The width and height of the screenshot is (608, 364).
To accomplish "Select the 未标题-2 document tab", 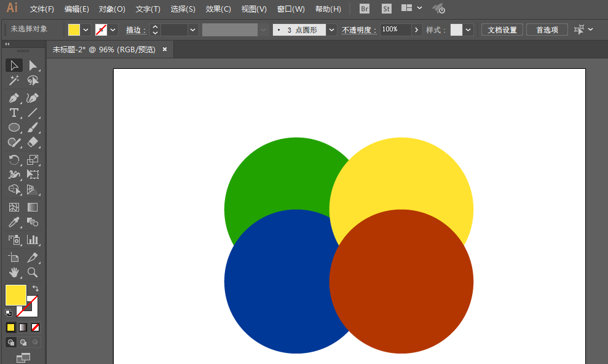I will [104, 50].
